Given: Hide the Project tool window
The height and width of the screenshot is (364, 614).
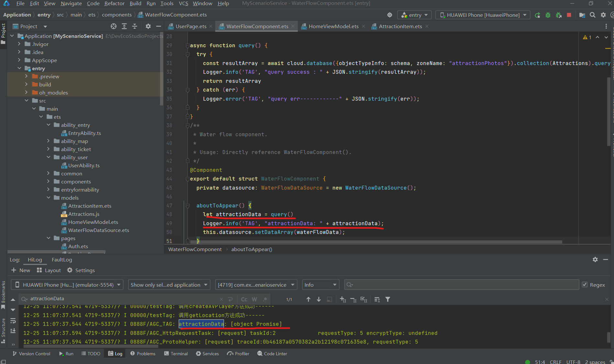Looking at the screenshot, I should point(159,26).
